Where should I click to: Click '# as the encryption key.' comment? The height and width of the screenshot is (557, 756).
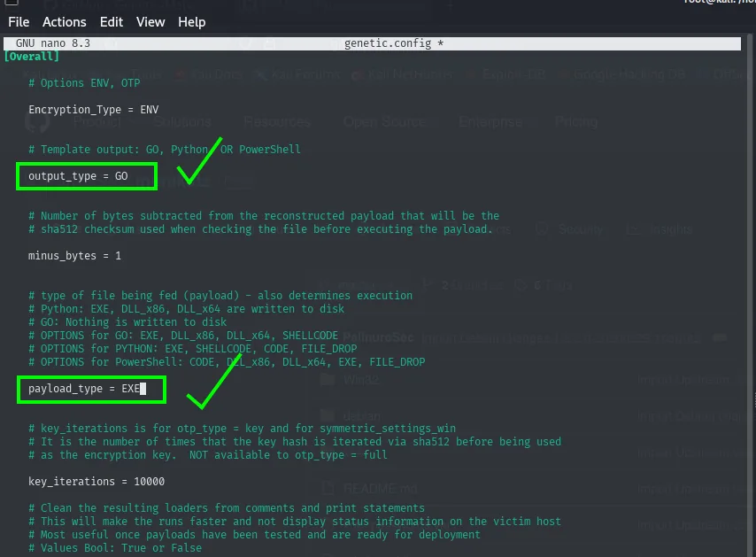point(208,455)
